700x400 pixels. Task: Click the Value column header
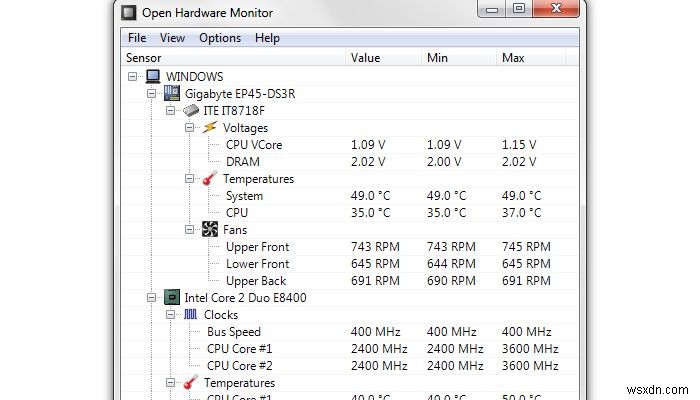(383, 58)
